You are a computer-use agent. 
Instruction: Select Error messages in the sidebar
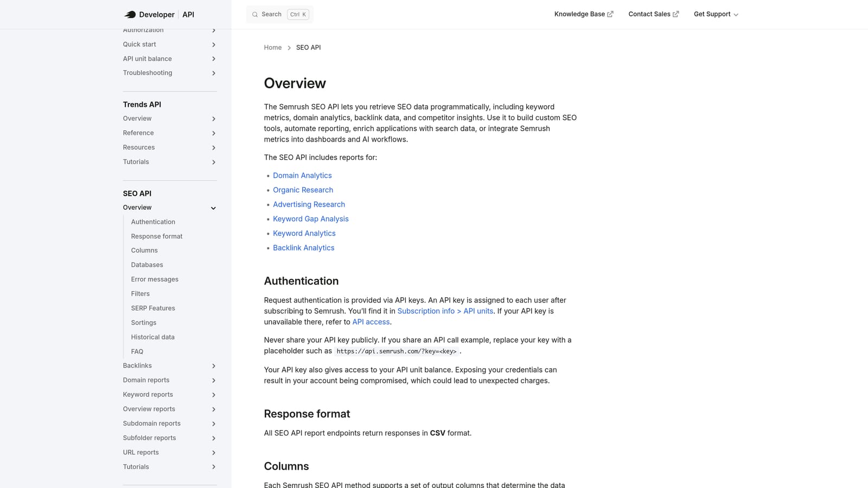click(x=155, y=279)
